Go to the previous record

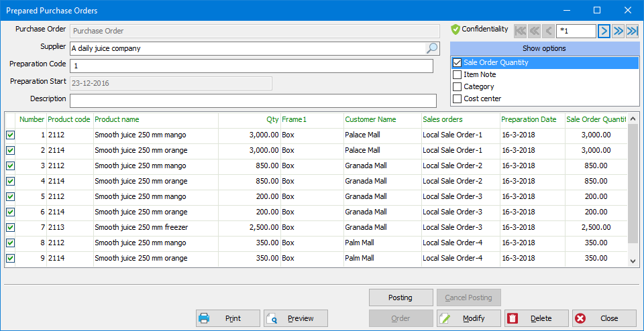click(x=548, y=31)
